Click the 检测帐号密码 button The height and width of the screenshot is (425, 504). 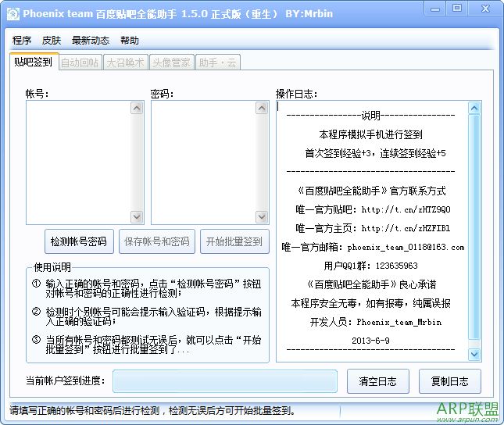click(x=78, y=241)
